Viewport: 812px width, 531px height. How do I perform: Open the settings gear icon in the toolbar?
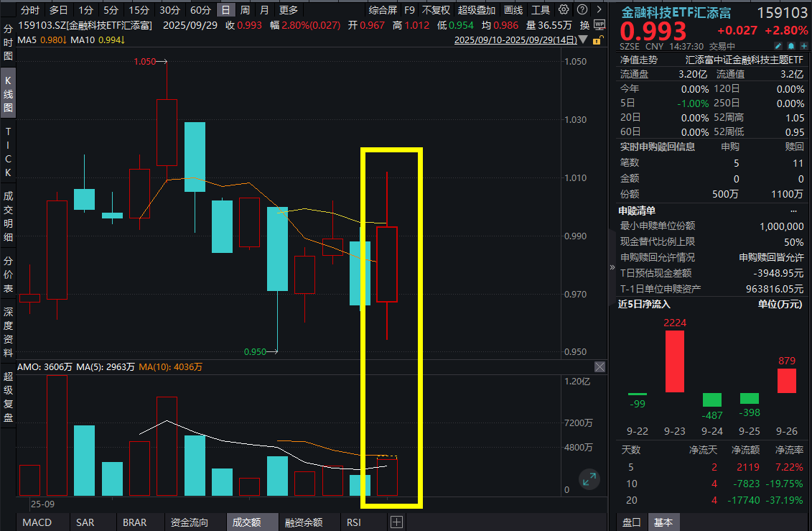(564, 10)
